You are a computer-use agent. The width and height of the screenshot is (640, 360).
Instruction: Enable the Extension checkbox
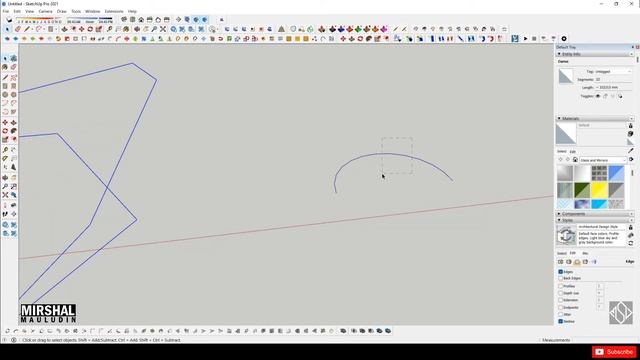coord(561,300)
